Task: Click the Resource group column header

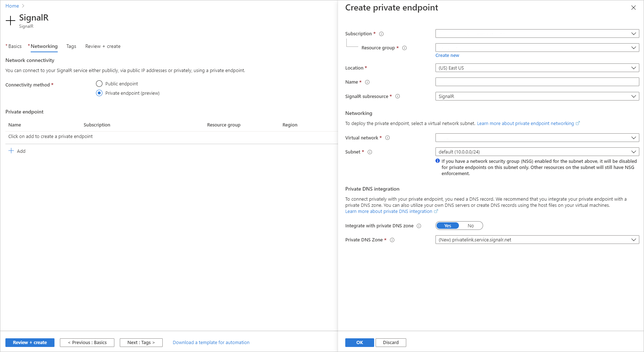Action: tap(224, 125)
